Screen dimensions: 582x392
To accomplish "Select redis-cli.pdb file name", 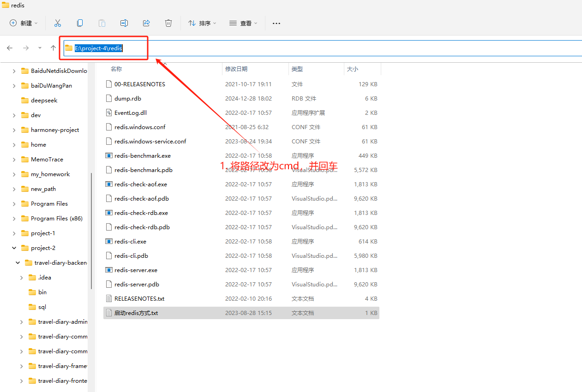I will coord(131,255).
